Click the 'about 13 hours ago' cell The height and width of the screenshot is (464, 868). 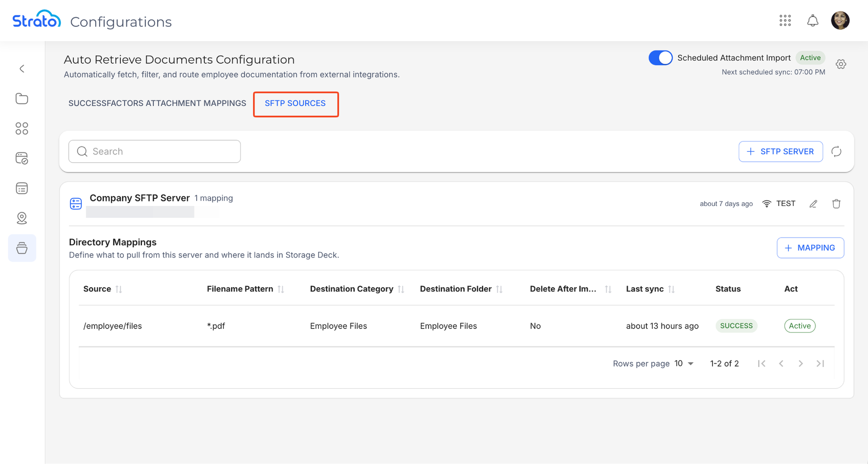[x=662, y=326]
